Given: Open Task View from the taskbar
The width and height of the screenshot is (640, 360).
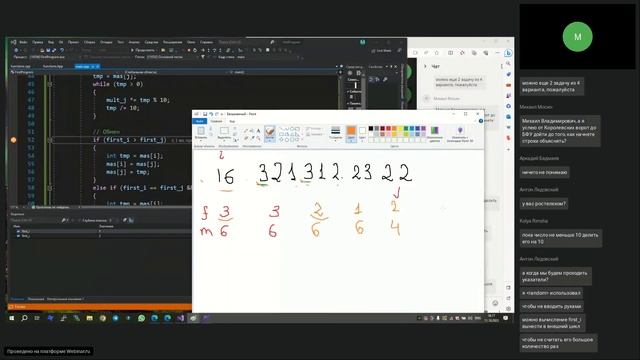Looking at the screenshot, I should click(37, 318).
